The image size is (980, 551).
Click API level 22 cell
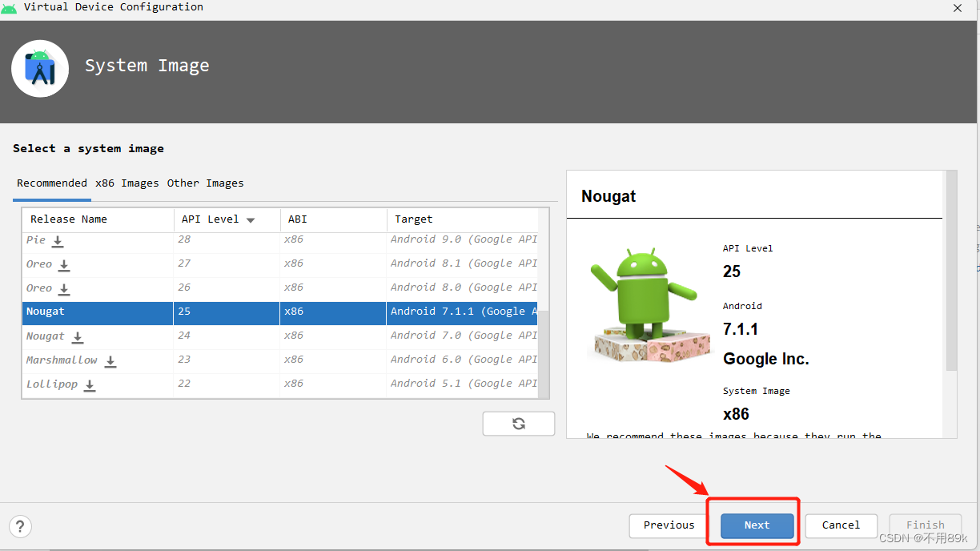point(227,385)
